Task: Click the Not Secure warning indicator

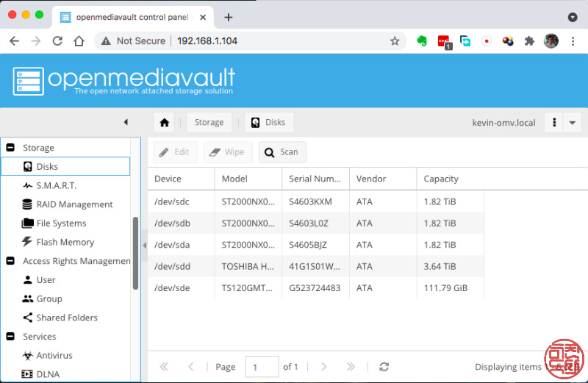Action: tap(133, 41)
